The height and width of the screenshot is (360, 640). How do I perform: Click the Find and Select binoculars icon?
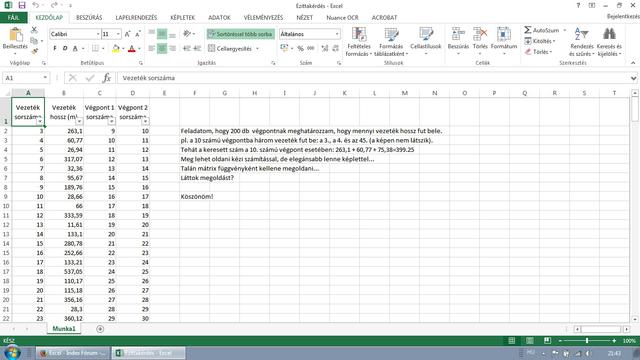[x=609, y=34]
